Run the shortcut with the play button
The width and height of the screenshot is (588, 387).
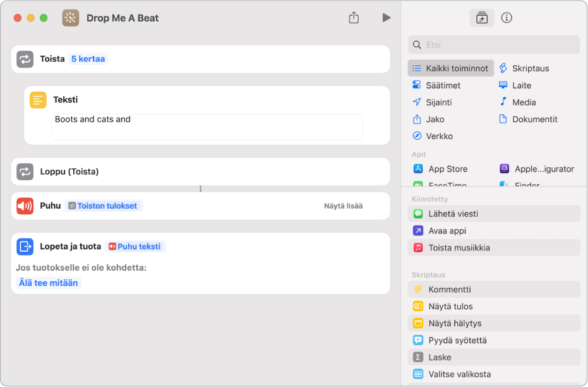click(387, 18)
